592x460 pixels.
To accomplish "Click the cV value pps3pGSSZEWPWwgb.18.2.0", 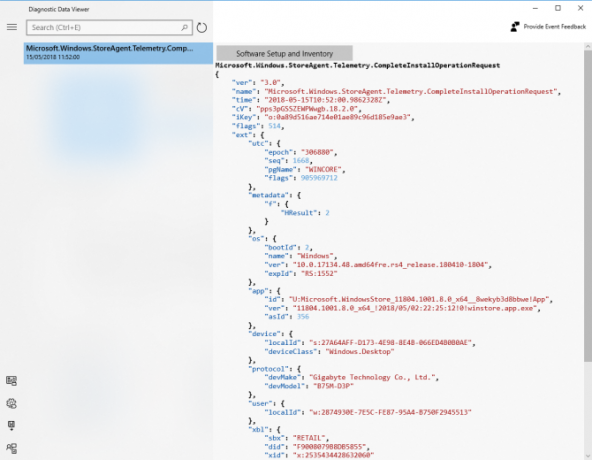I will (x=308, y=109).
